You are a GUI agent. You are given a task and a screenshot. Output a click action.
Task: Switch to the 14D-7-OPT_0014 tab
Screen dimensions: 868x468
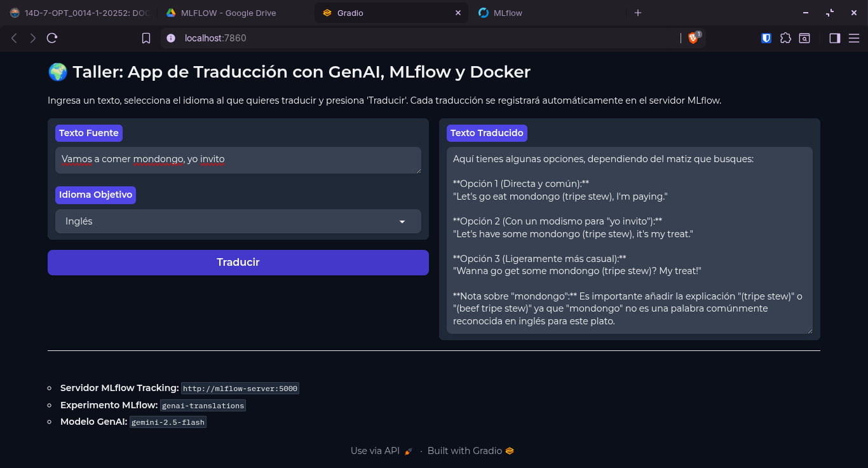coord(79,13)
